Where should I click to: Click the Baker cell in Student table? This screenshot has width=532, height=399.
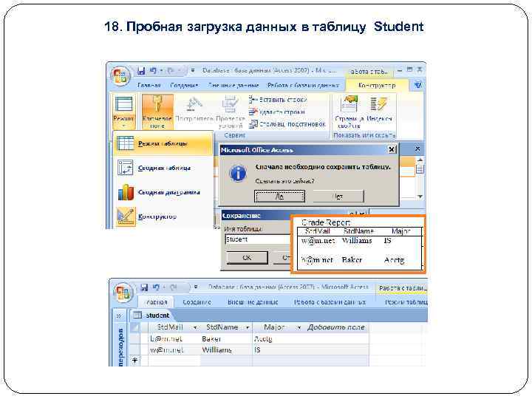coord(226,338)
